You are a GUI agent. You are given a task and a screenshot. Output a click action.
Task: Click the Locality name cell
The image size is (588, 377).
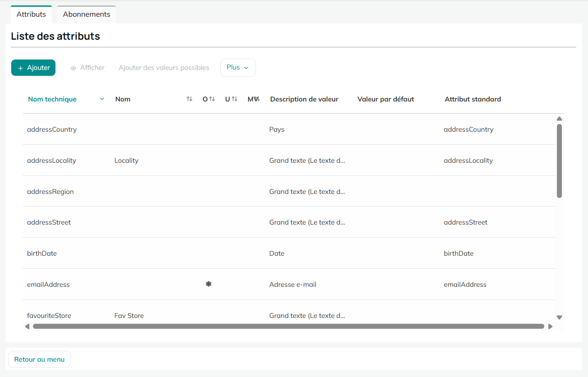point(126,161)
